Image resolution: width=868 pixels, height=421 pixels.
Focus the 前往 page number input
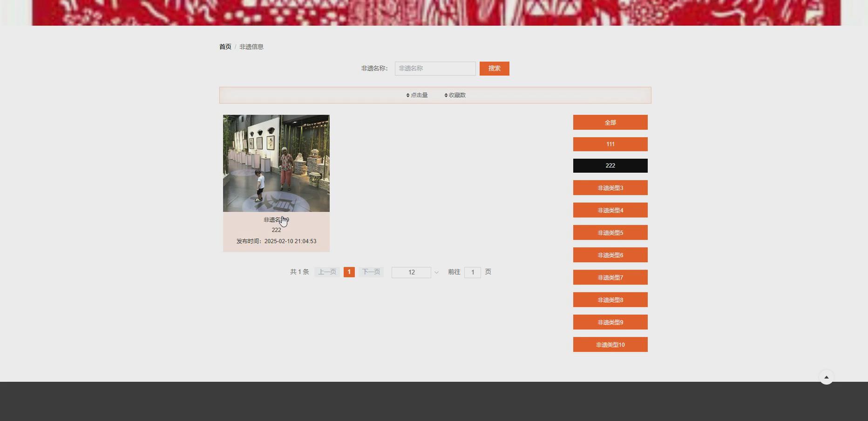coord(473,272)
